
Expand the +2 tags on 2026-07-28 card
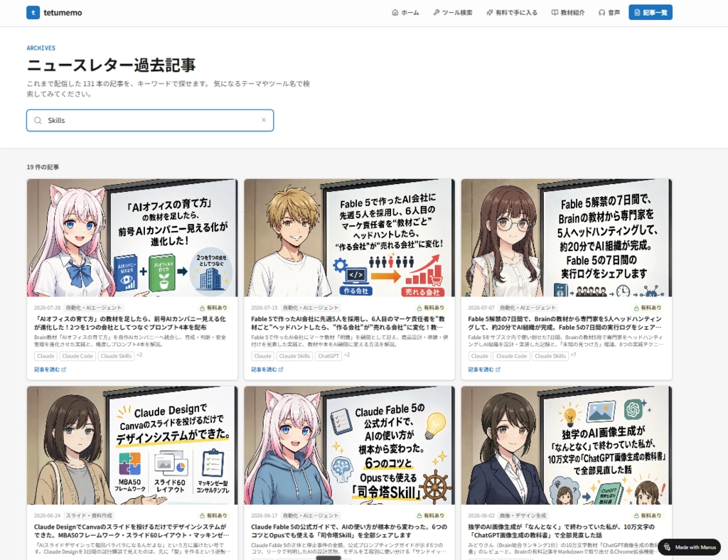(139, 355)
